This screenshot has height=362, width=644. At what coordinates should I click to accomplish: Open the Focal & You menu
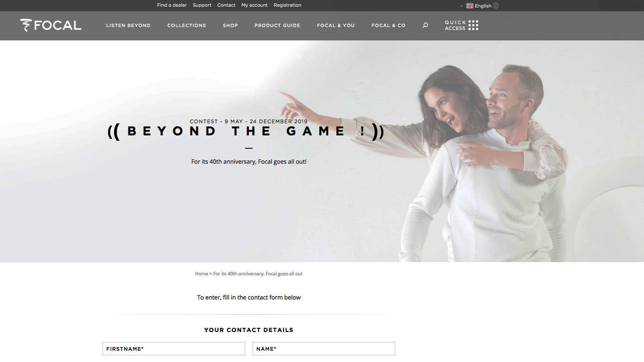[x=336, y=25]
